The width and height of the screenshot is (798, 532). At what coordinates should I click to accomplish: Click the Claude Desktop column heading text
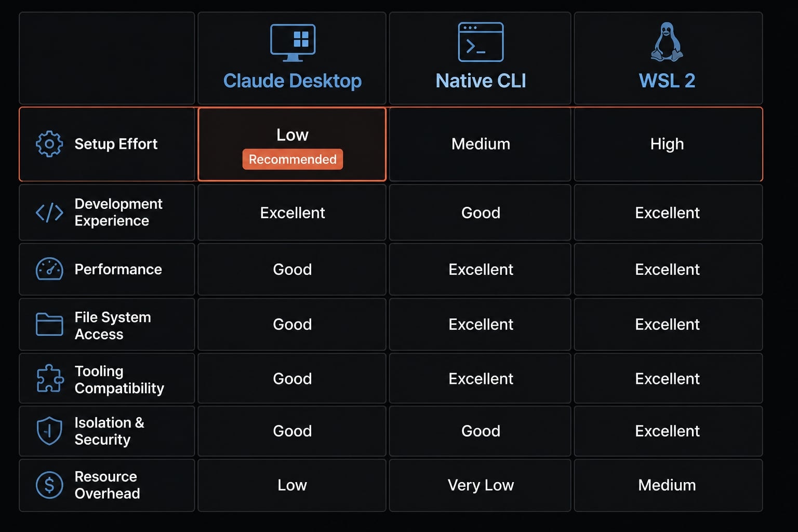click(x=292, y=81)
